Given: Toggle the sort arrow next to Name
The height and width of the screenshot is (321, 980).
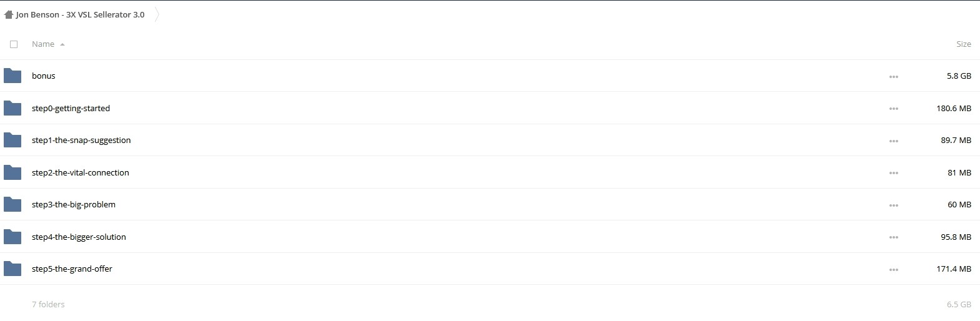Looking at the screenshot, I should coord(62,44).
